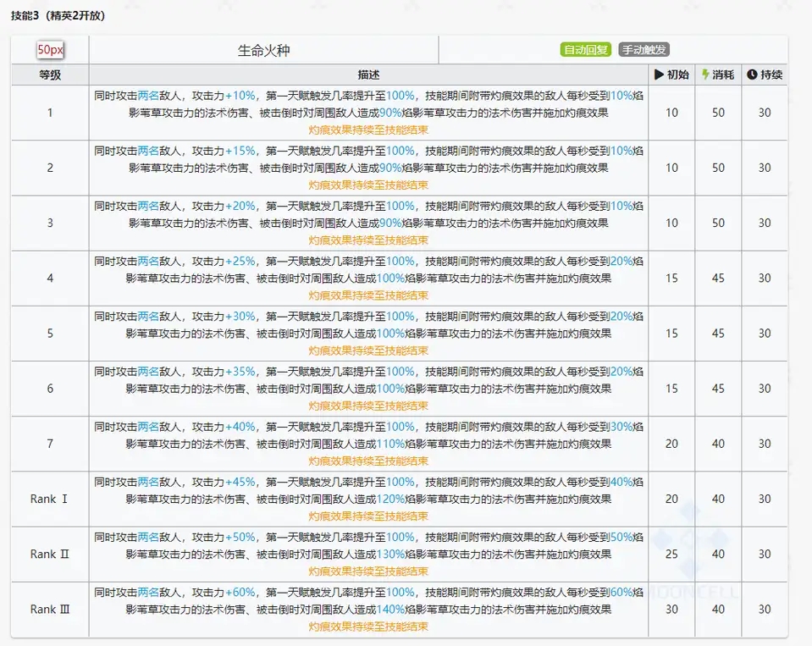
Task: Click the blue +40% attack value in level 7
Action: (240, 427)
